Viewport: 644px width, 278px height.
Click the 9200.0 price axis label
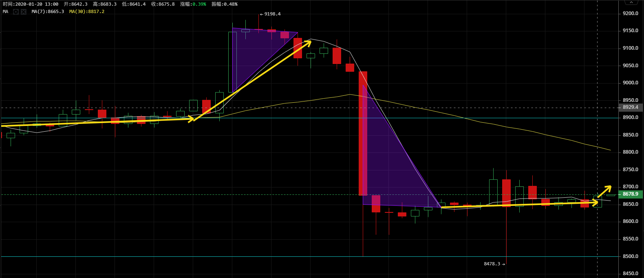coord(631,13)
